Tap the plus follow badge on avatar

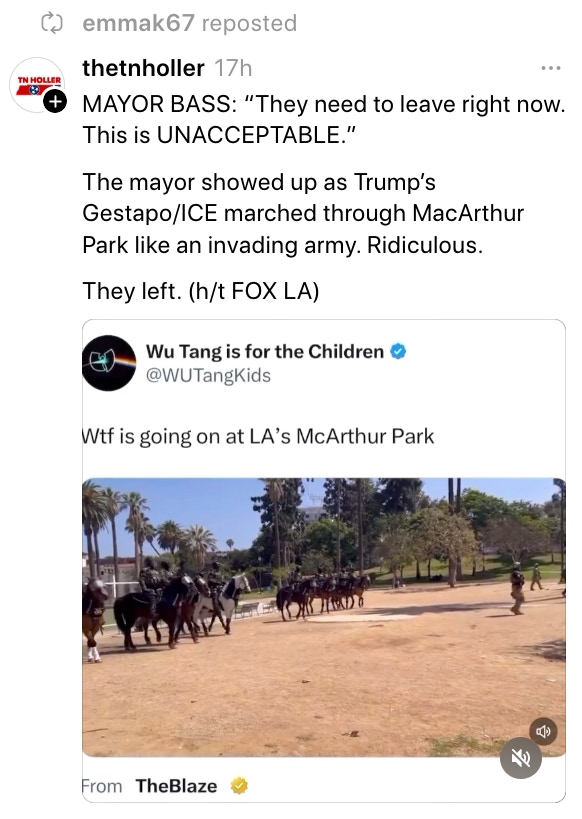pyautogui.click(x=54, y=101)
